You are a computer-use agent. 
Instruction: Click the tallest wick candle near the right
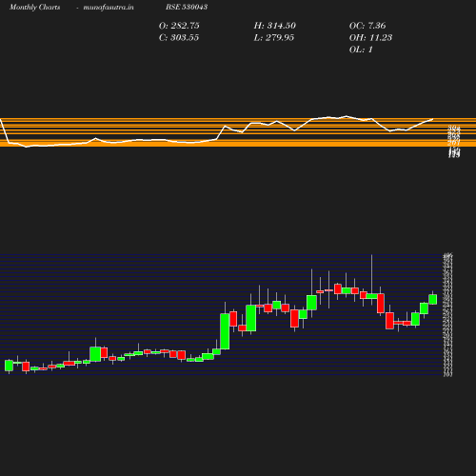[372, 296]
